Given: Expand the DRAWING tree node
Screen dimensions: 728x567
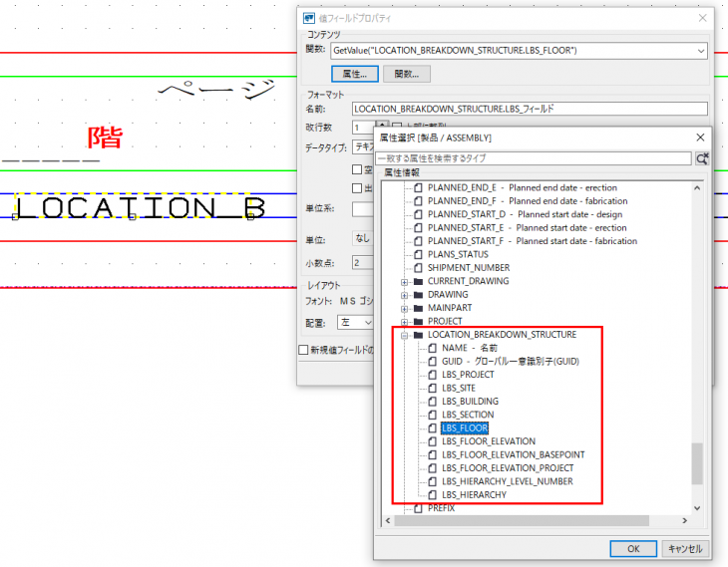Looking at the screenshot, I should pyautogui.click(x=405, y=296).
